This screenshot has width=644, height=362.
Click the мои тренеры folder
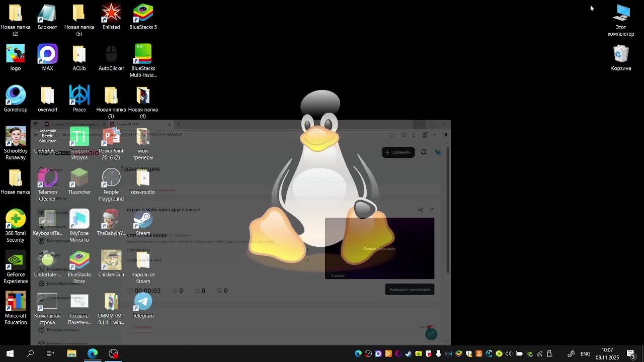(143, 143)
